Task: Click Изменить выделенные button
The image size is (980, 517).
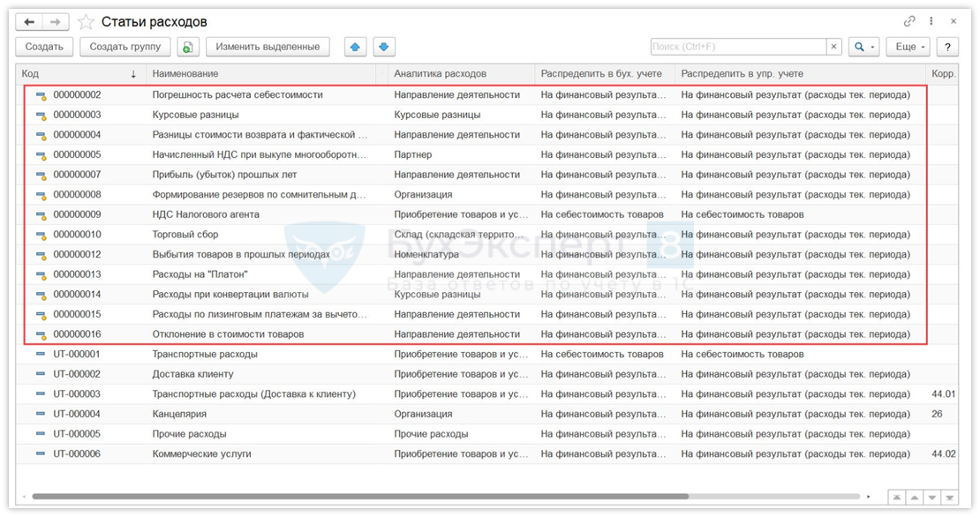Action: [268, 47]
